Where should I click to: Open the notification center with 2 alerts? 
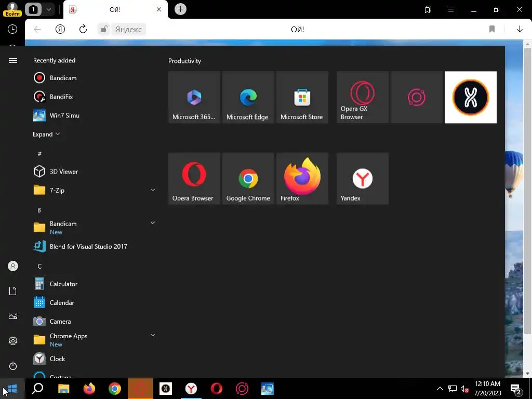coord(516,389)
